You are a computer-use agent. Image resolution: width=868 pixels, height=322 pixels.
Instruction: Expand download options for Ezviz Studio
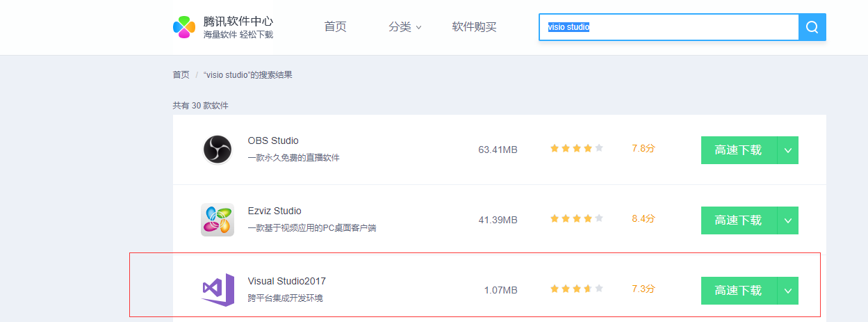pos(787,220)
